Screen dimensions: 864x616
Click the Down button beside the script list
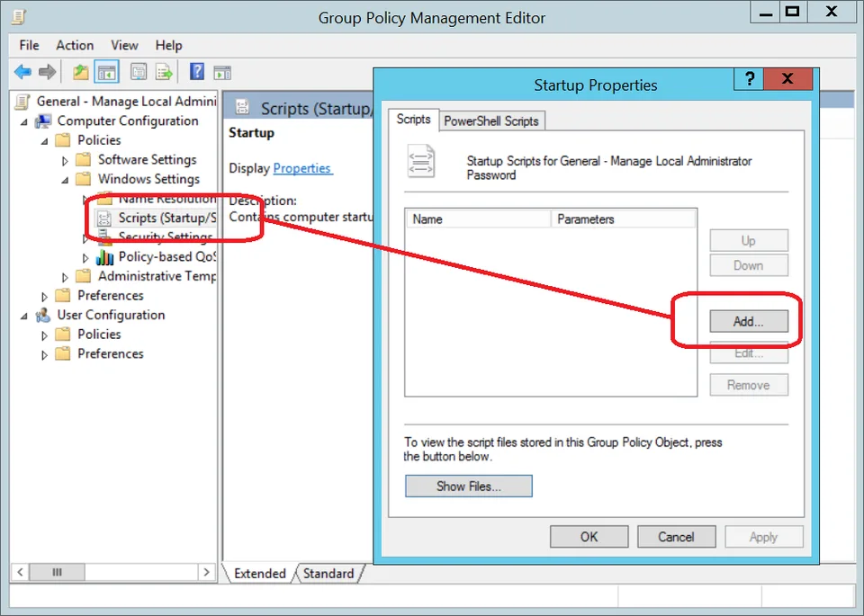748,265
